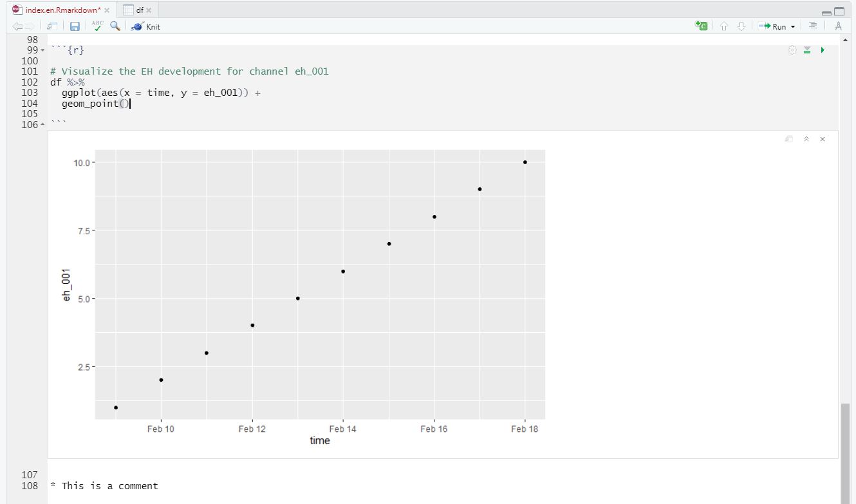Run the current chunk with the green play icon
The width and height of the screenshot is (856, 504).
tap(823, 50)
